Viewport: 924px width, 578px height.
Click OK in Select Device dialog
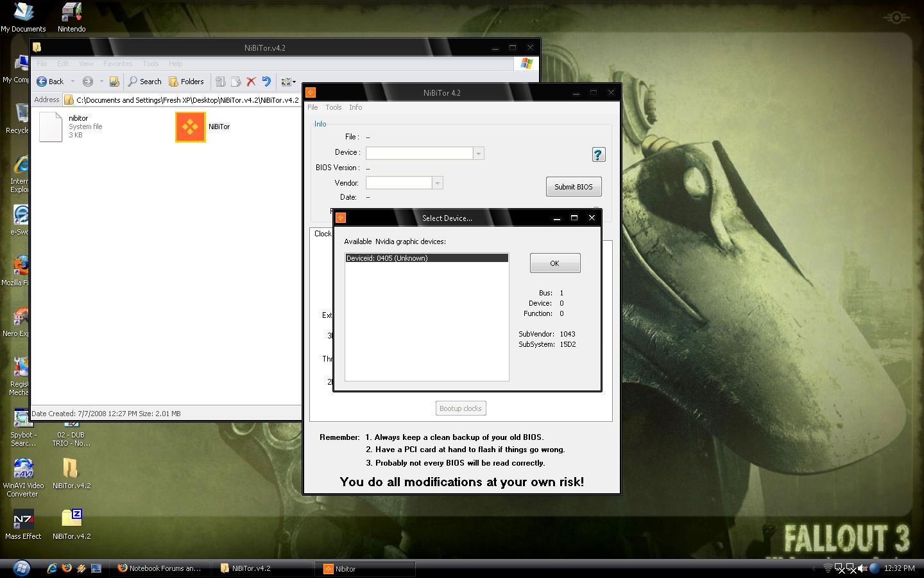(x=555, y=263)
